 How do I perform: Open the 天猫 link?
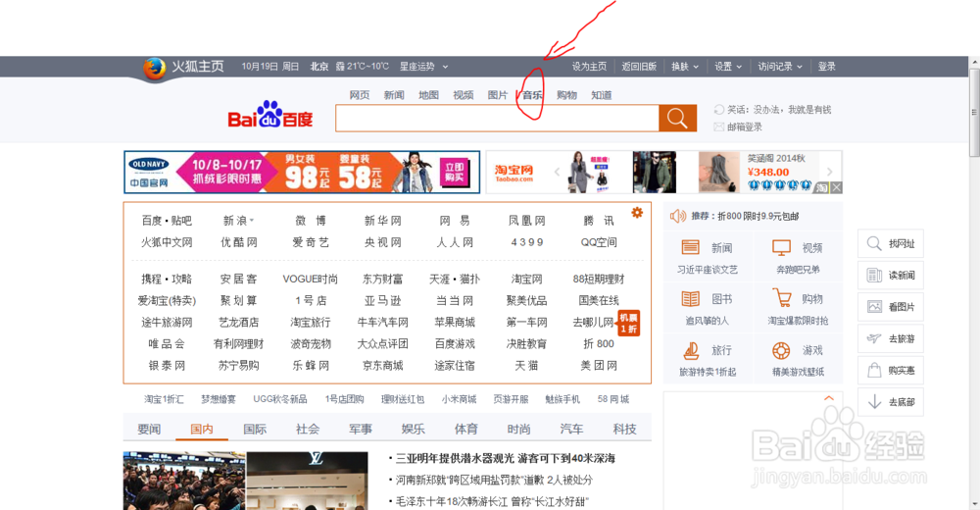526,366
